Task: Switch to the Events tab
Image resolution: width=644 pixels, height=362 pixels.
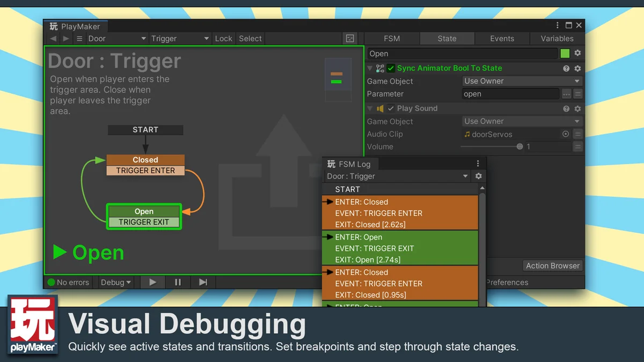Action: tap(502, 39)
